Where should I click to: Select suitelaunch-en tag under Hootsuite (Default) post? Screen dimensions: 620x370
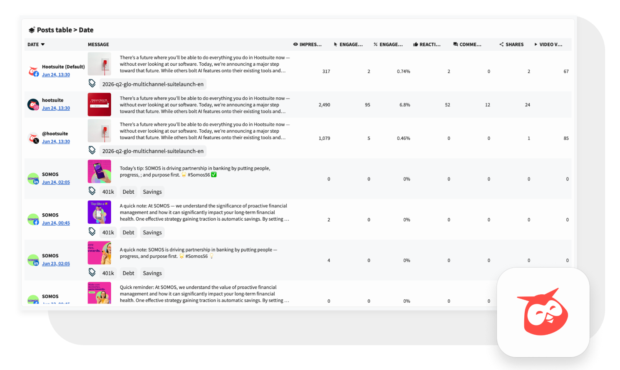(x=153, y=84)
